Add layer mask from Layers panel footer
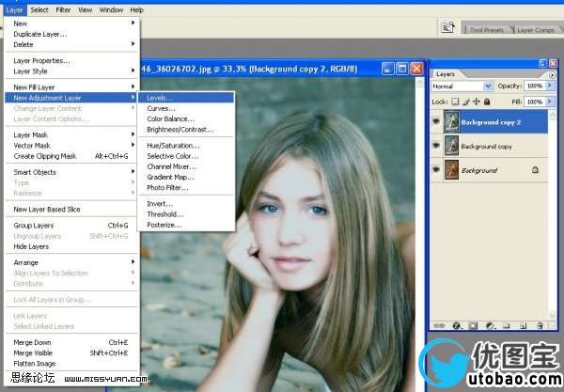 pos(473,325)
